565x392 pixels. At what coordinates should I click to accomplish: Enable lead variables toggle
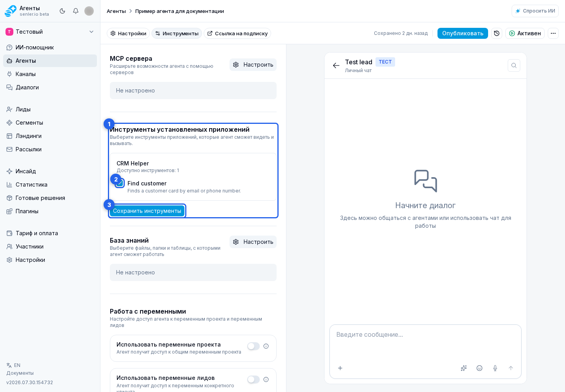coord(253,379)
